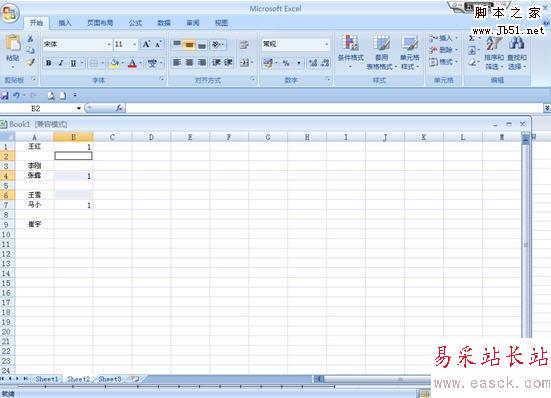551x398 pixels.
Task: Switch to the 开始 (Home) tab
Action: pyautogui.click(x=36, y=23)
